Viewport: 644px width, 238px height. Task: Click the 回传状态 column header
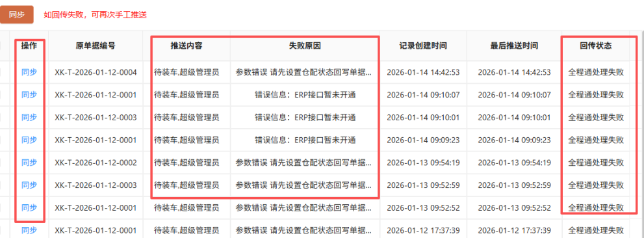(x=596, y=46)
